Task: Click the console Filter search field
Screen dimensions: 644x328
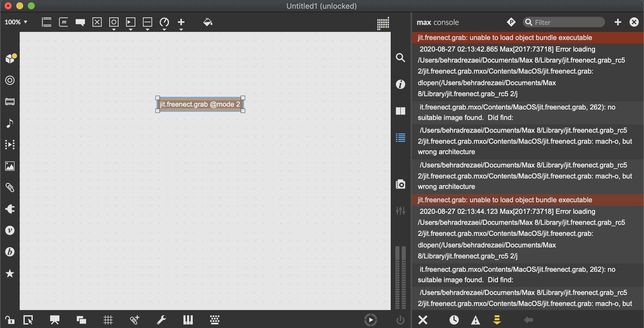Action: tap(564, 22)
